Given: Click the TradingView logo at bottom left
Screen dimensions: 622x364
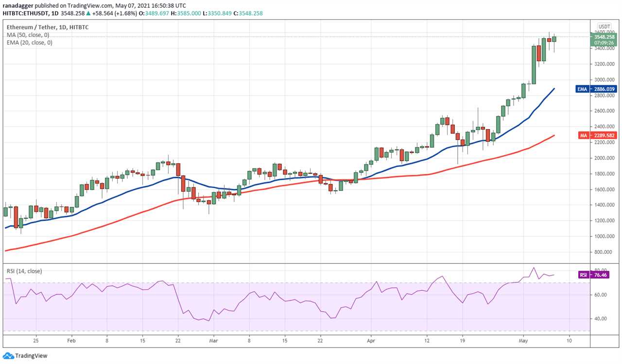Looking at the screenshot, I should [25, 356].
